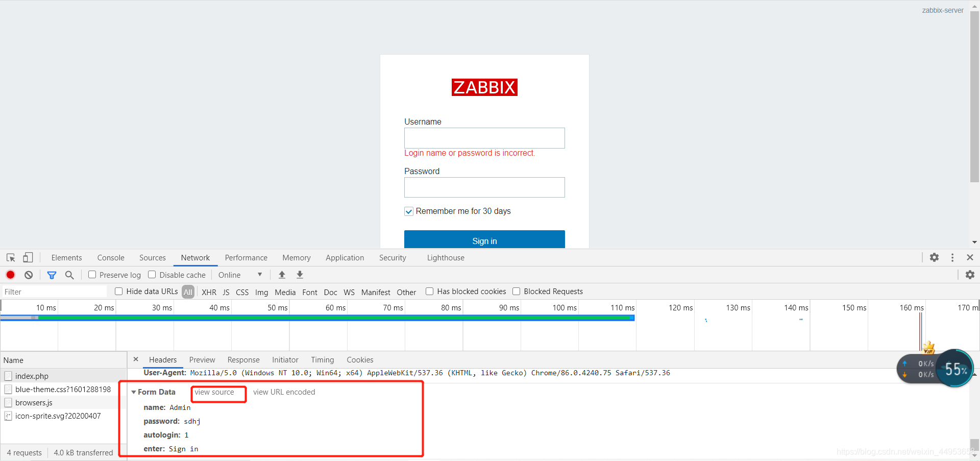Click view URL encoded link

[284, 392]
